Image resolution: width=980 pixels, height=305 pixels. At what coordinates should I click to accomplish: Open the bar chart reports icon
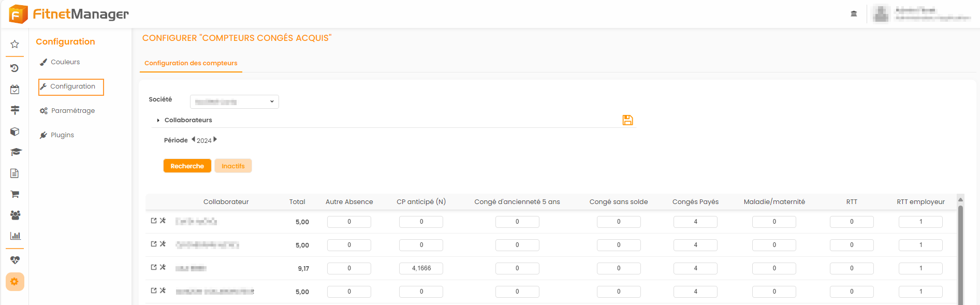(16, 236)
